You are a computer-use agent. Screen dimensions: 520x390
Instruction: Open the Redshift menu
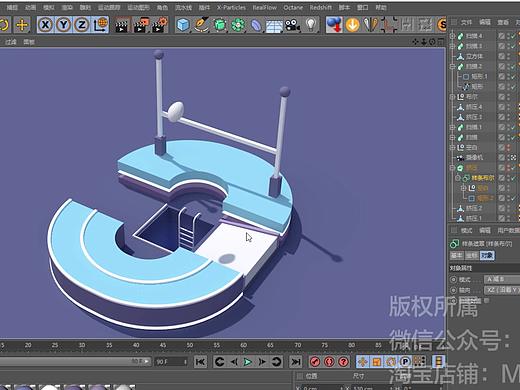[x=320, y=7]
